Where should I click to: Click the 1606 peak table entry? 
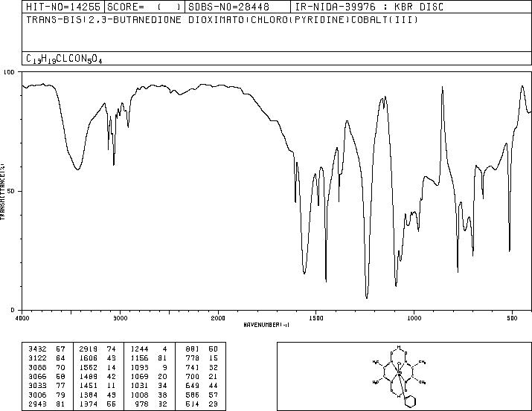pos(97,358)
